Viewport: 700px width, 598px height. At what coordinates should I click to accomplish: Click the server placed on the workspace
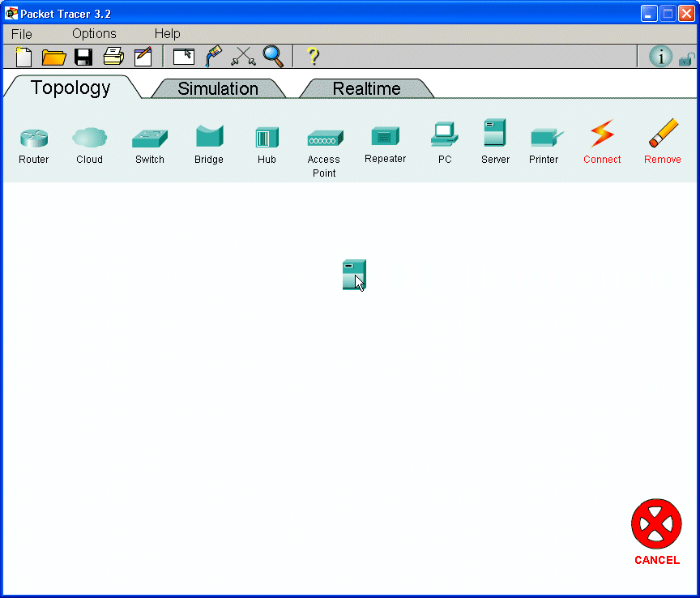pos(354,275)
